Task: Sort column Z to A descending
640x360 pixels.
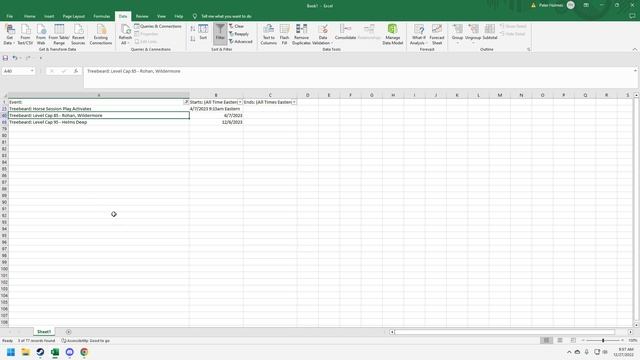Action: (x=193, y=38)
